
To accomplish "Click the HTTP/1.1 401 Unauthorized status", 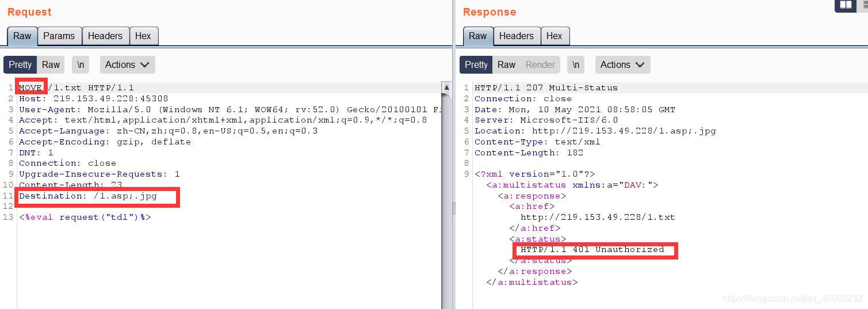I will point(592,249).
